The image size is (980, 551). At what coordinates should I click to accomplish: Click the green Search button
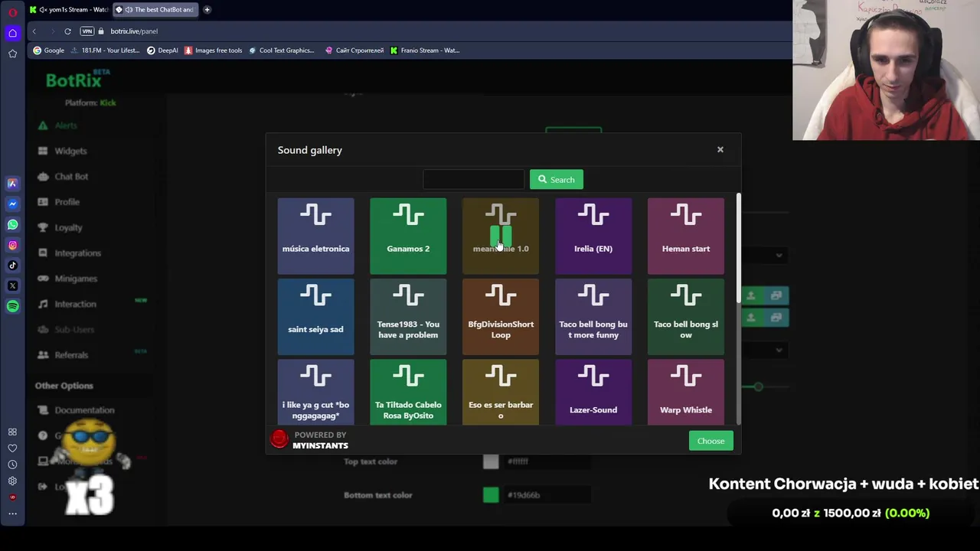click(x=557, y=179)
